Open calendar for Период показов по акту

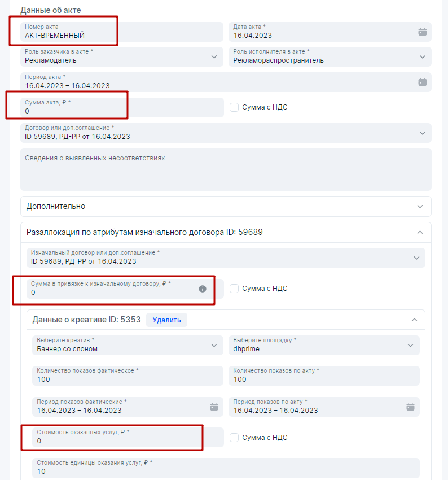click(x=410, y=407)
